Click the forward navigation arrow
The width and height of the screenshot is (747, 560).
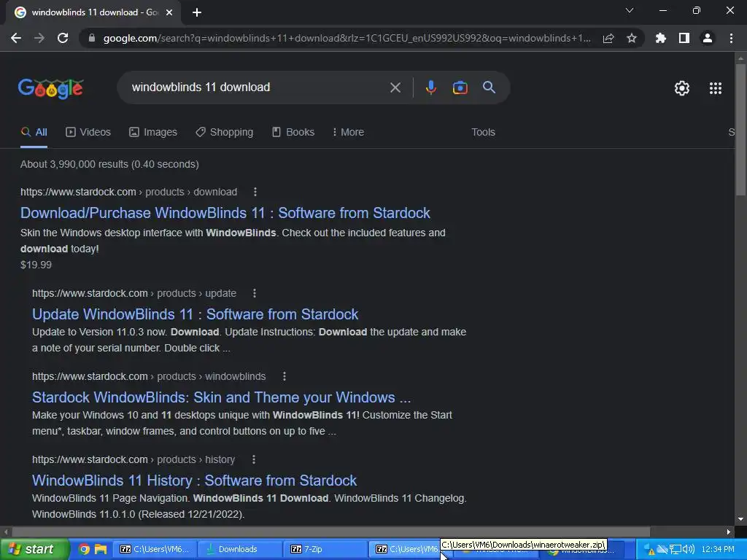(x=39, y=38)
